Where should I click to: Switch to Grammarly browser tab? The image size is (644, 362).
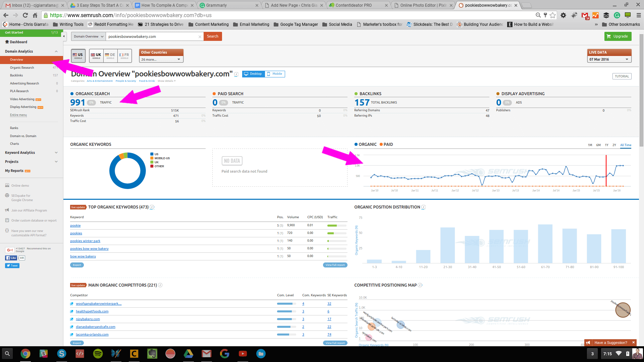[228, 5]
